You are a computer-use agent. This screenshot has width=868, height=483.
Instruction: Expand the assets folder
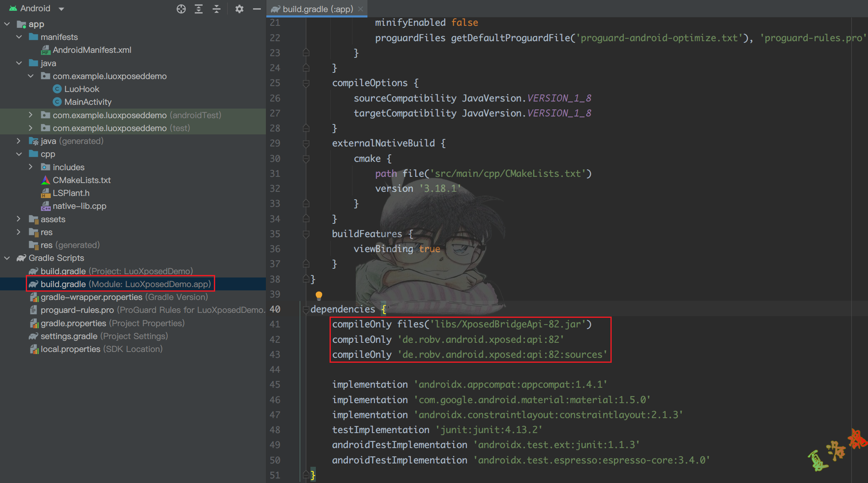point(19,219)
